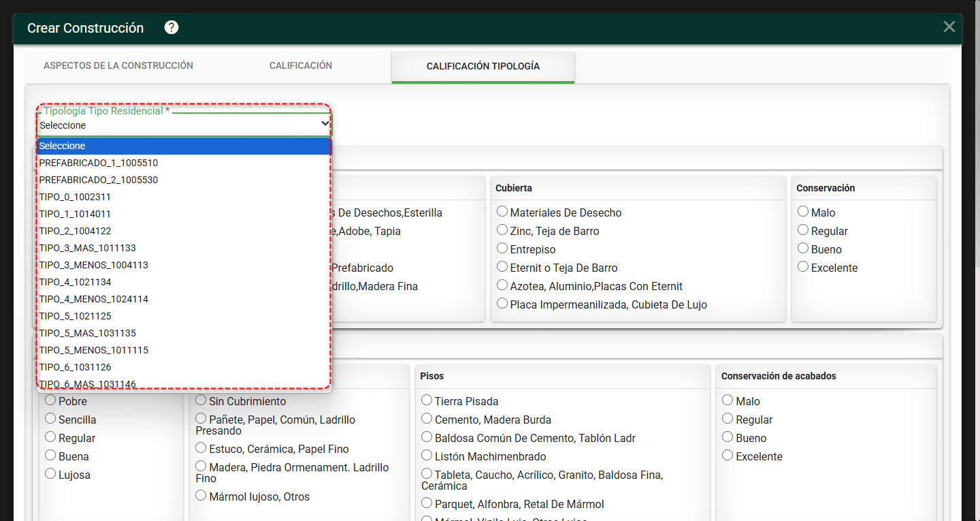Select Buena radio option
The width and height of the screenshot is (980, 521).
[50, 456]
